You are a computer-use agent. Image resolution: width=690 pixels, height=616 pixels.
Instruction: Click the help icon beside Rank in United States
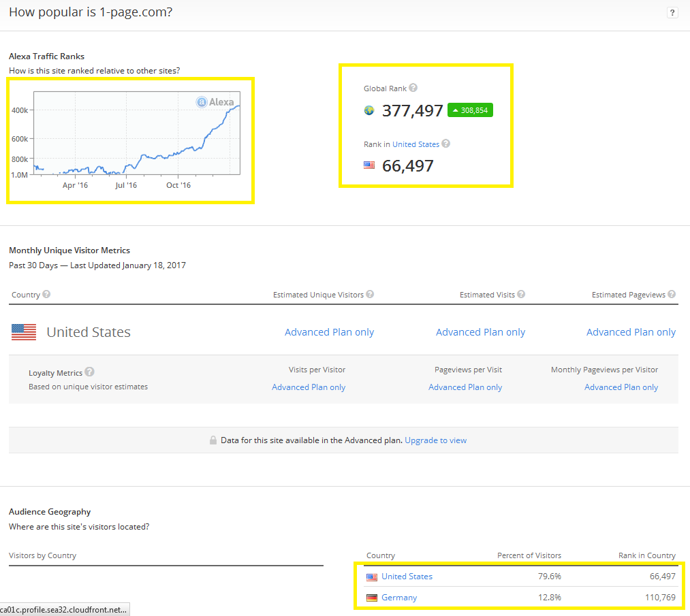click(445, 144)
